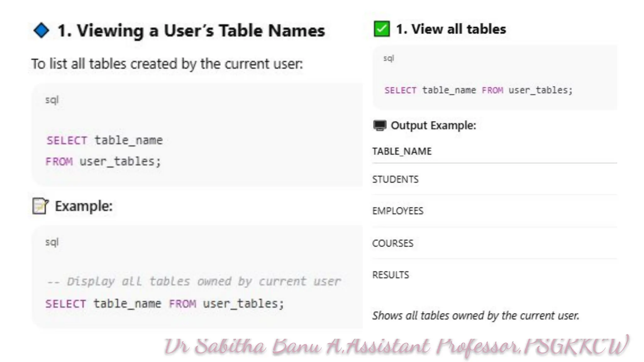Select the EMPLOYEES table row

tap(398, 211)
